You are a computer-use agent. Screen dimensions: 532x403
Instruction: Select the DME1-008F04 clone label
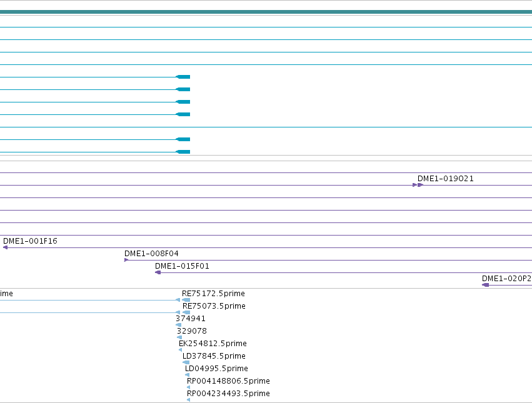tap(151, 254)
